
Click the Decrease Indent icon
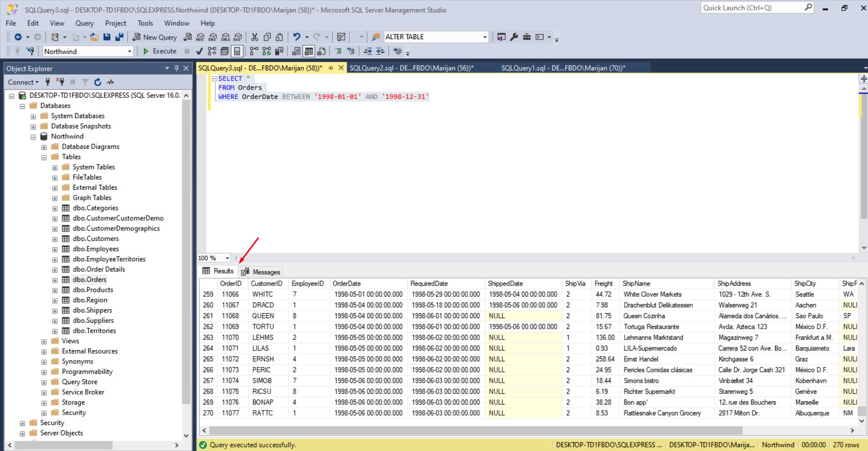368,51
